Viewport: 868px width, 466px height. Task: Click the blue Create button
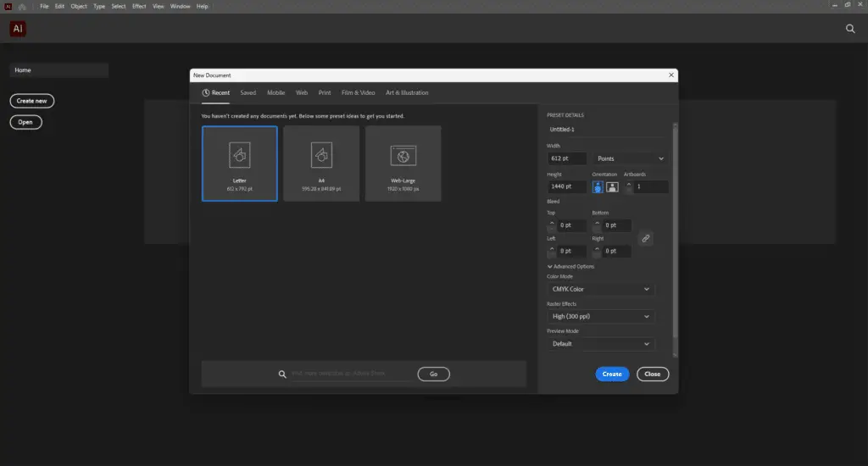pyautogui.click(x=612, y=374)
